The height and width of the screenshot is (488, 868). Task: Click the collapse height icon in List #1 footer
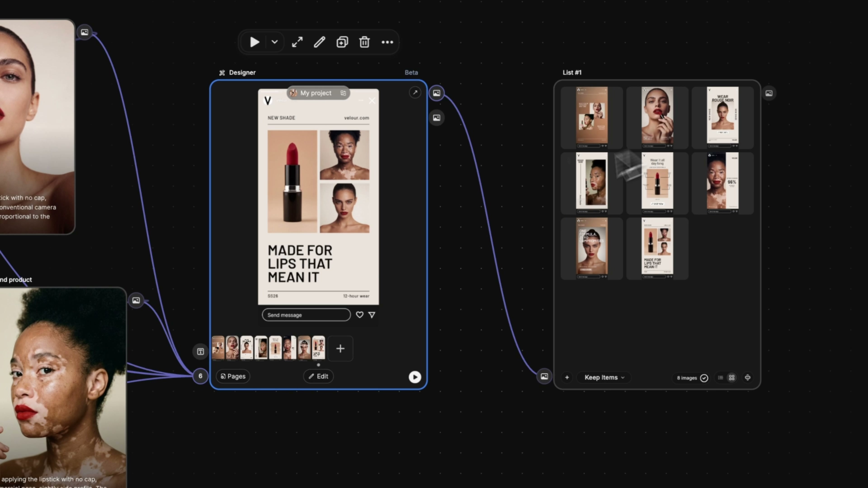point(748,378)
